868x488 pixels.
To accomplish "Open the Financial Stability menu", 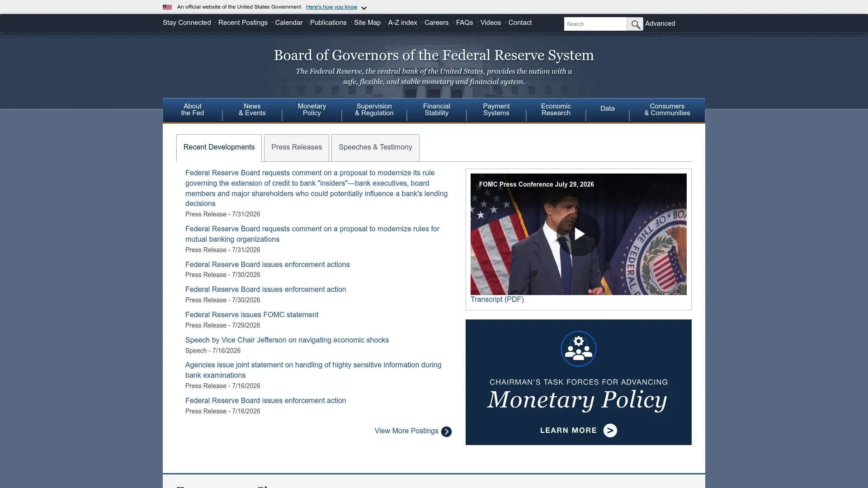I will pos(437,110).
